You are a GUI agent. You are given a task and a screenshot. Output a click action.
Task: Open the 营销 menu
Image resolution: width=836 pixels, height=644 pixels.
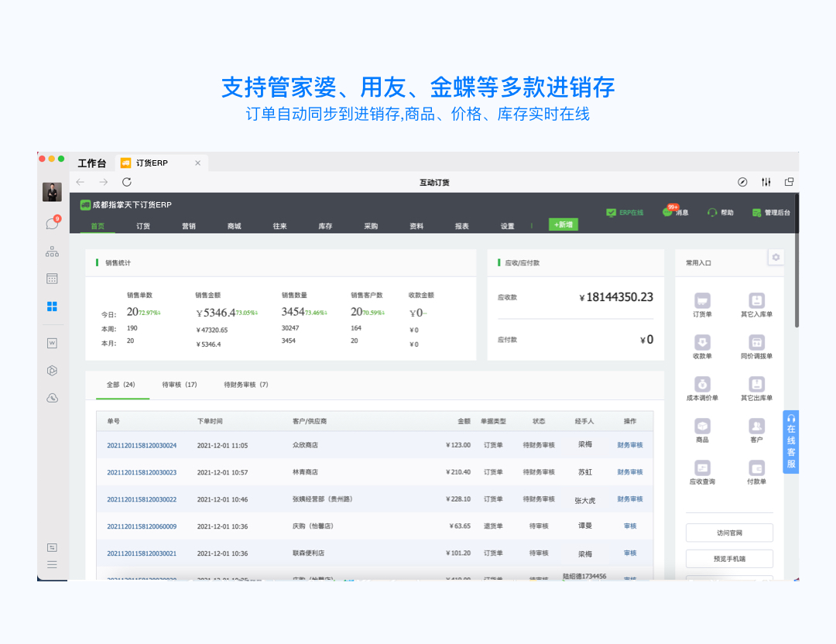coord(189,226)
